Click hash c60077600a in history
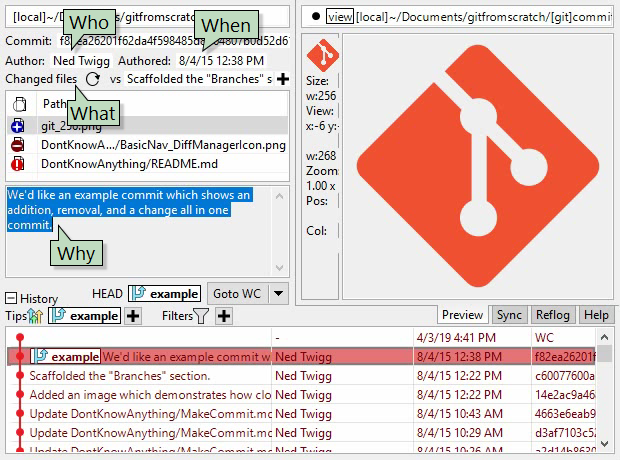Image resolution: width=620 pixels, height=460 pixels. [x=564, y=375]
